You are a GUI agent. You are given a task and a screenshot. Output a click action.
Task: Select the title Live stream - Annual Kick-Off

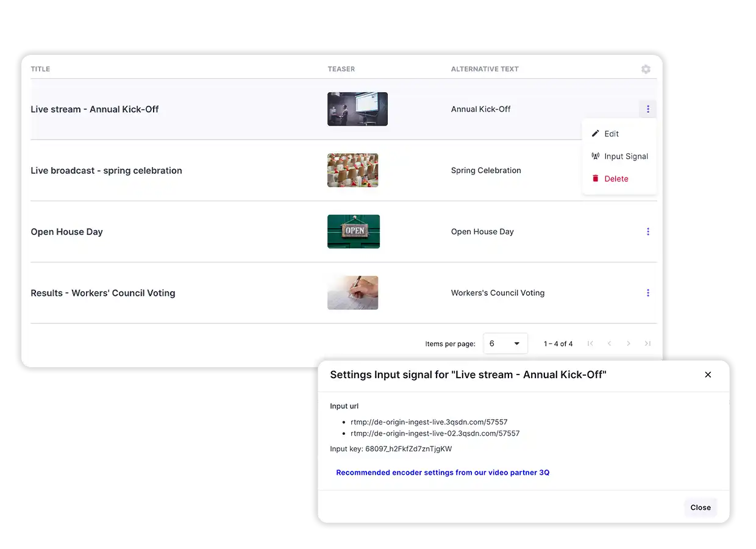pyautogui.click(x=94, y=109)
